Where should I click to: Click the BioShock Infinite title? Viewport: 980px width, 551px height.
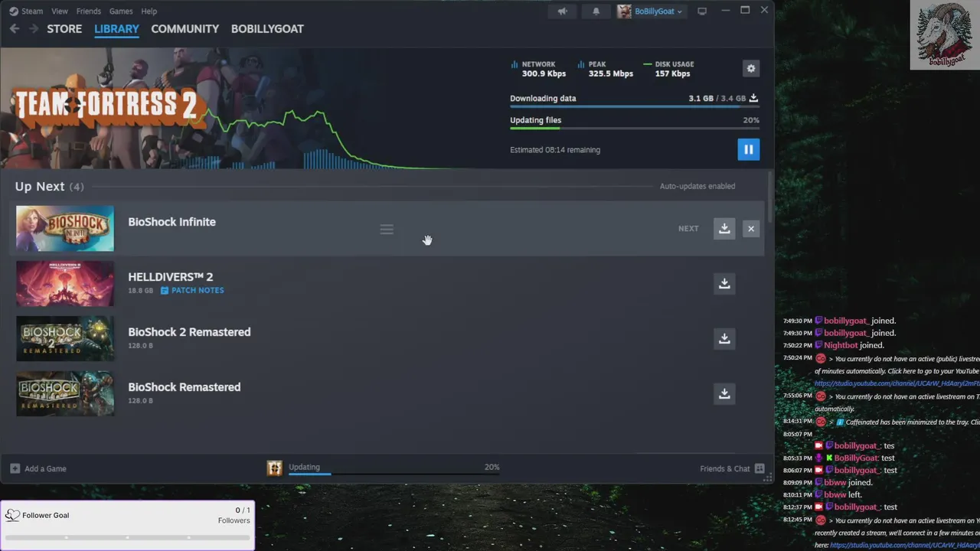coord(171,222)
